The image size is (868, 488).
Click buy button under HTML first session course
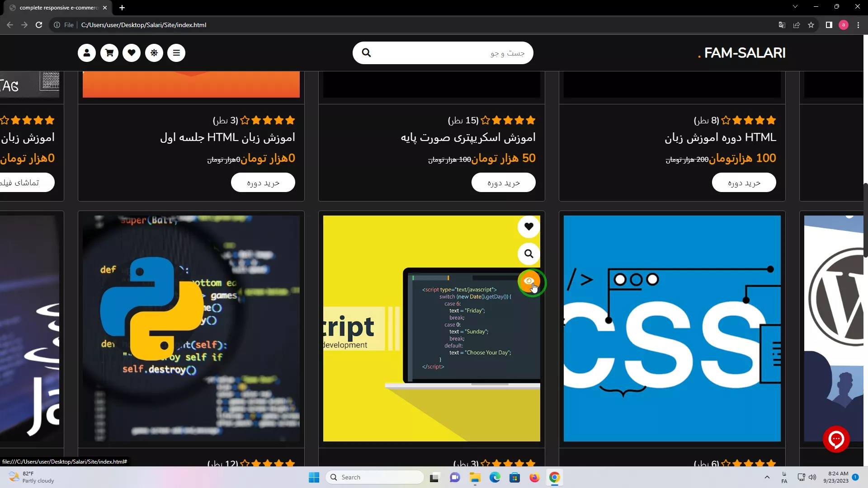(x=263, y=183)
